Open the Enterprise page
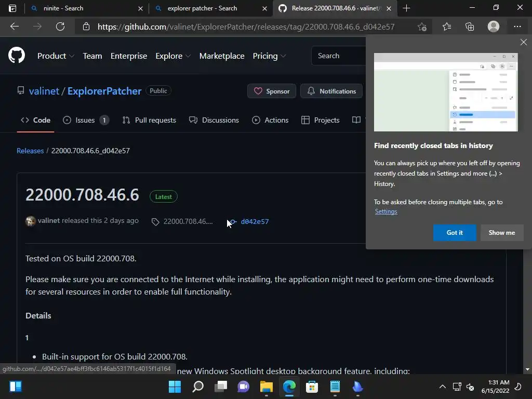This screenshot has height=399, width=532. (x=129, y=56)
